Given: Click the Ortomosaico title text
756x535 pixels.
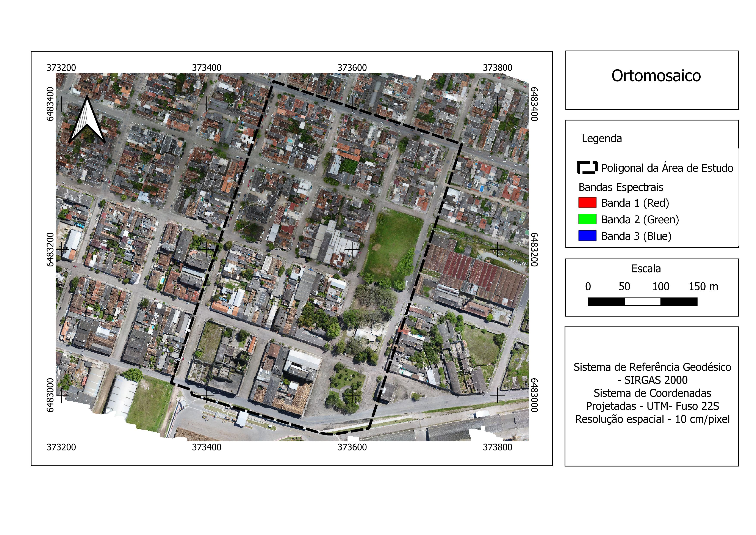Looking at the screenshot, I should pyautogui.click(x=656, y=76).
